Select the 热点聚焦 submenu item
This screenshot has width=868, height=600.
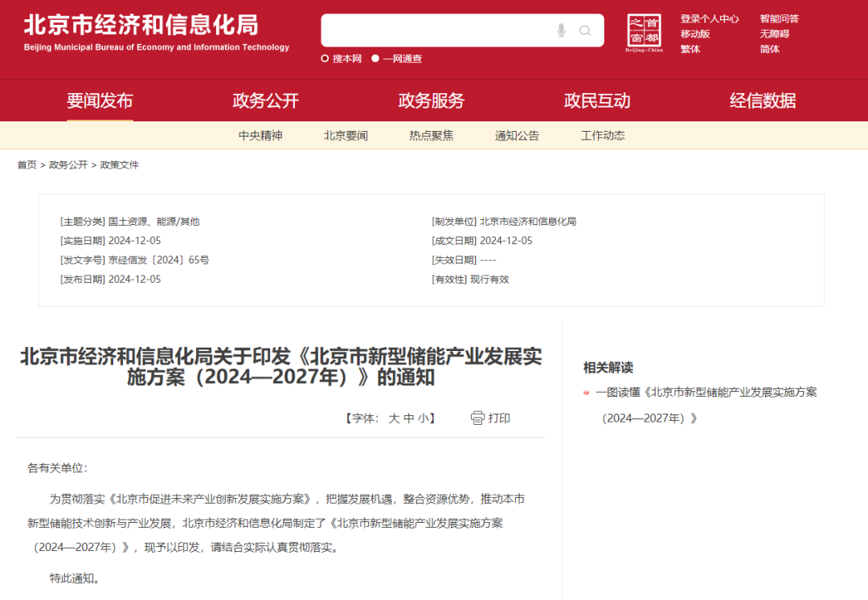tap(431, 136)
